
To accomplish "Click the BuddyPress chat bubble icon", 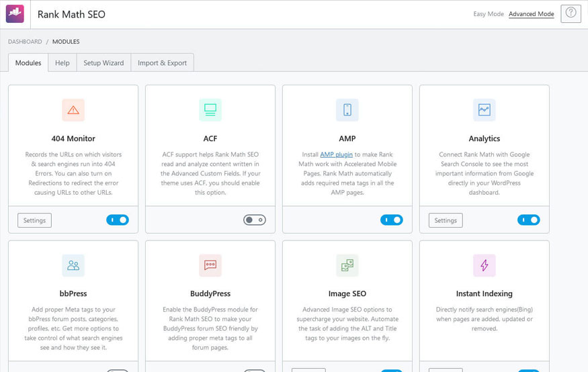I will point(210,265).
